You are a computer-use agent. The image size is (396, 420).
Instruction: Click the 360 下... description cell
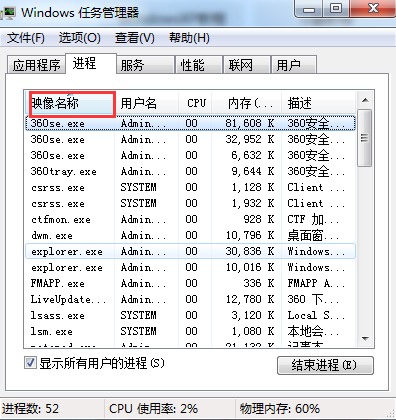tap(313, 299)
